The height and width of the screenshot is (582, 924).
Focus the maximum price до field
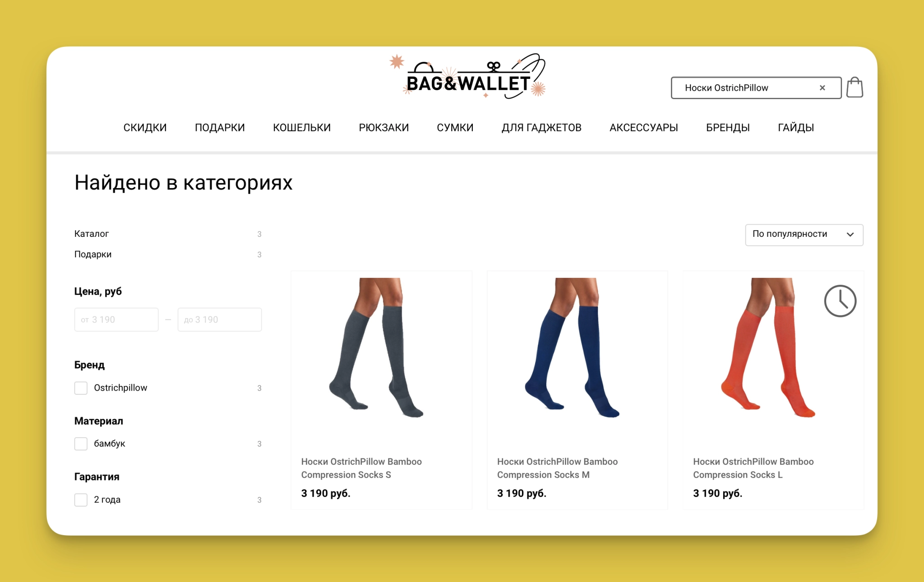point(220,320)
